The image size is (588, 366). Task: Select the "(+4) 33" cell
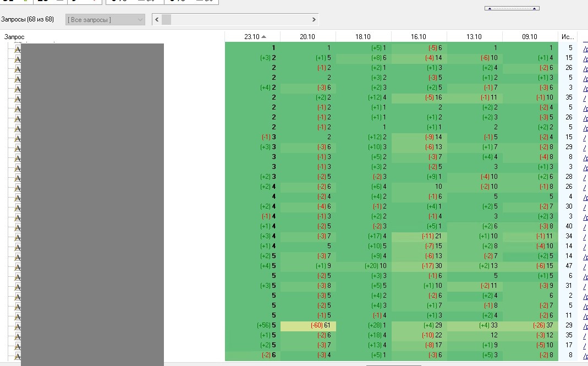click(x=474, y=325)
